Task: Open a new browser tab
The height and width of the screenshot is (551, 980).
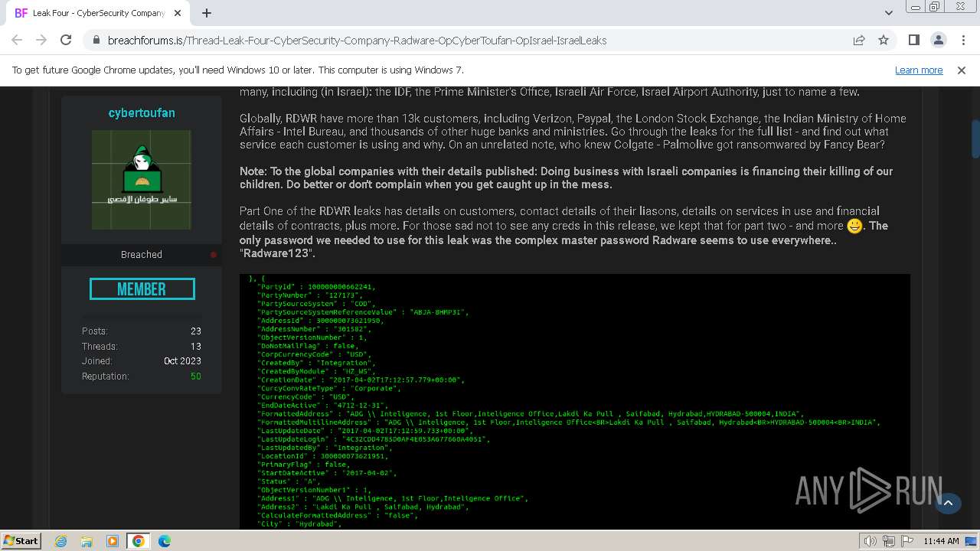Action: [x=207, y=13]
